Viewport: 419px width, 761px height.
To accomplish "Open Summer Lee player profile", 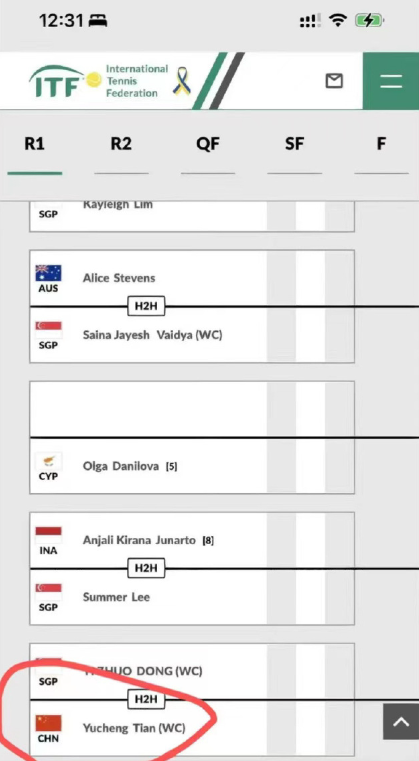I will click(117, 597).
